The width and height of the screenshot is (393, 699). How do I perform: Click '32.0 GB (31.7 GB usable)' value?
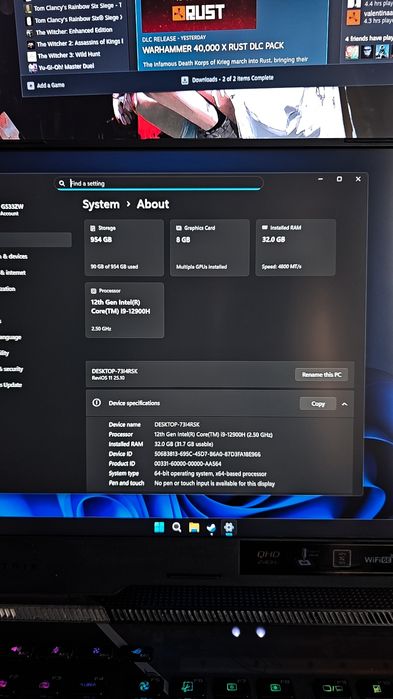click(x=184, y=444)
